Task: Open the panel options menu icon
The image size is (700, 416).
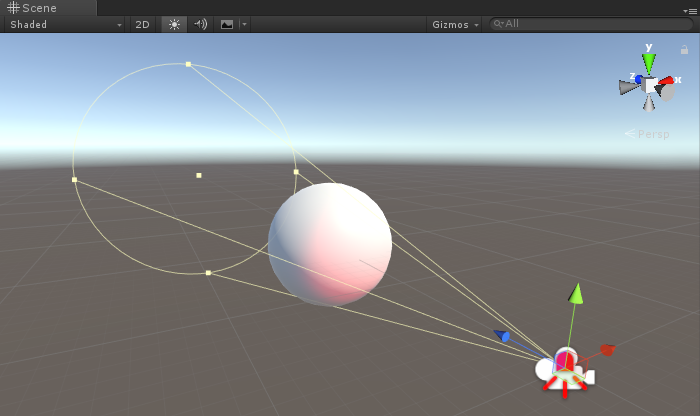Action: coord(690,11)
